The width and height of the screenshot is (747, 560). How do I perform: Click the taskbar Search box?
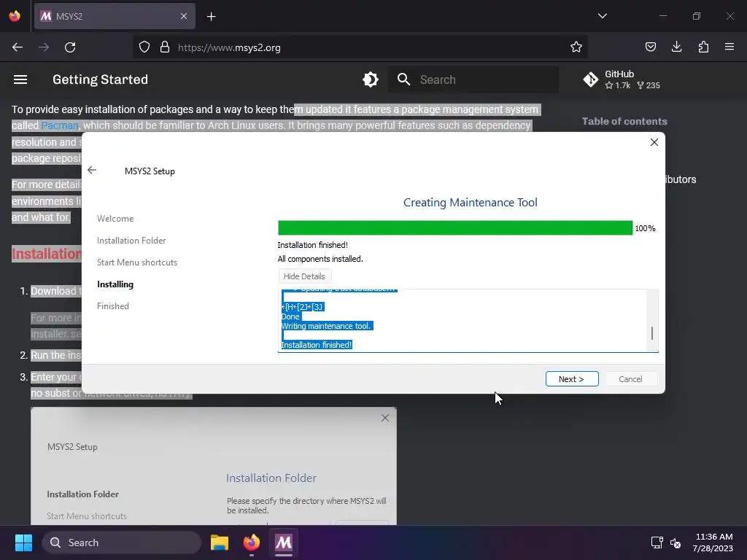122,542
